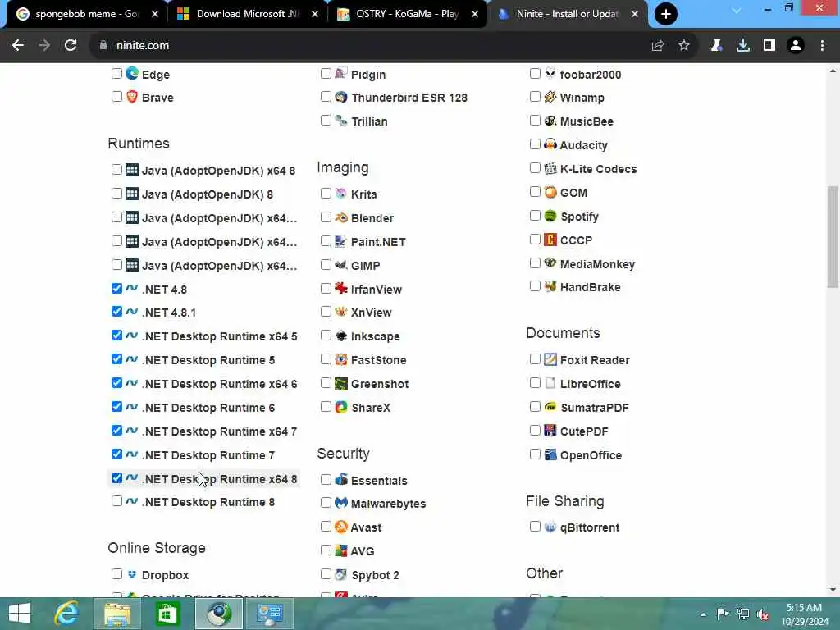The height and width of the screenshot is (630, 840).
Task: Click the Avast icon
Action: pos(341,527)
